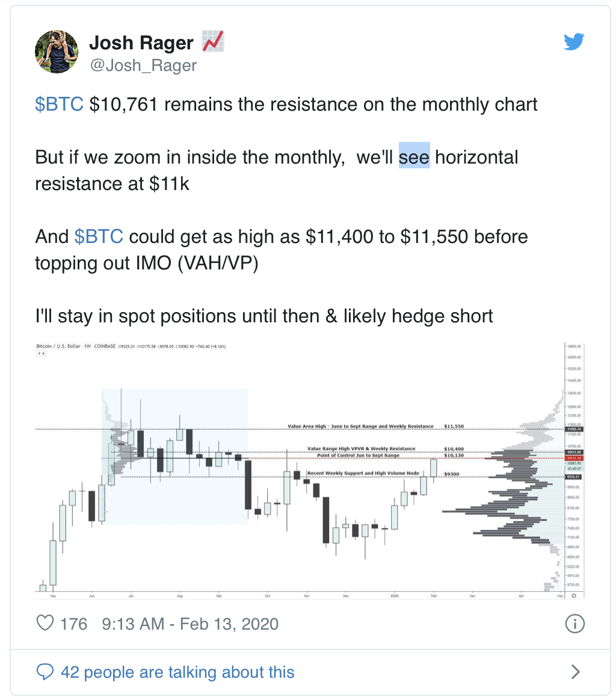Open the chart settings gear icon
616x700 pixels.
574,595
